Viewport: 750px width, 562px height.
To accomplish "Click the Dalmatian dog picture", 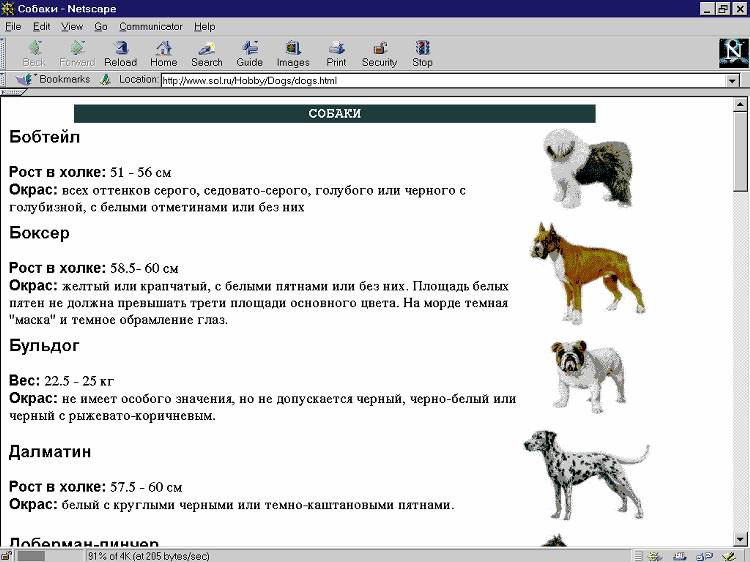I will point(586,475).
